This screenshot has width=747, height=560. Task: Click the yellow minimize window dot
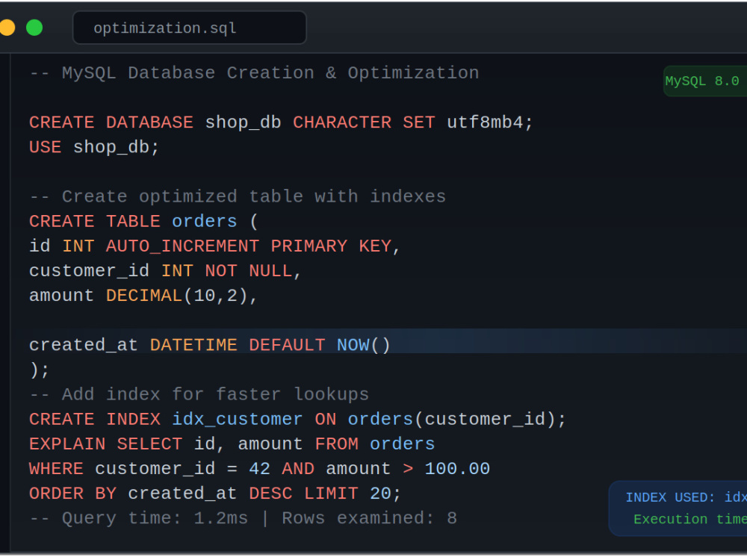[7, 28]
